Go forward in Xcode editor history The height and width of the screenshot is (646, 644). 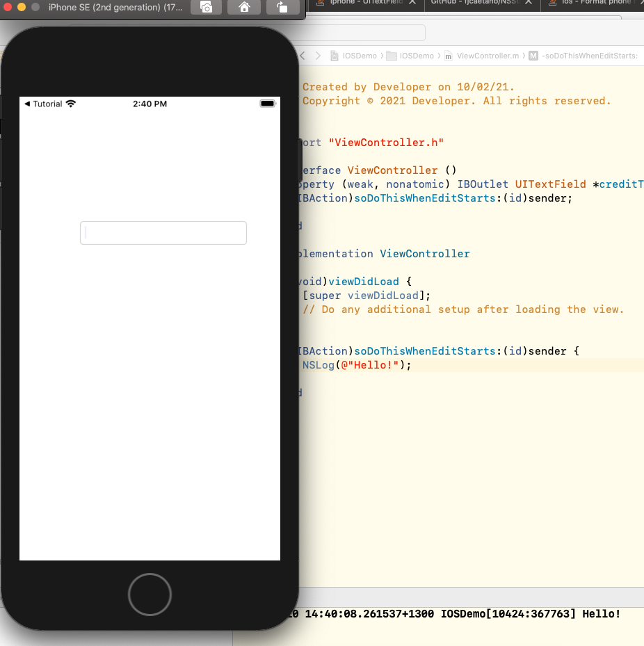click(318, 56)
